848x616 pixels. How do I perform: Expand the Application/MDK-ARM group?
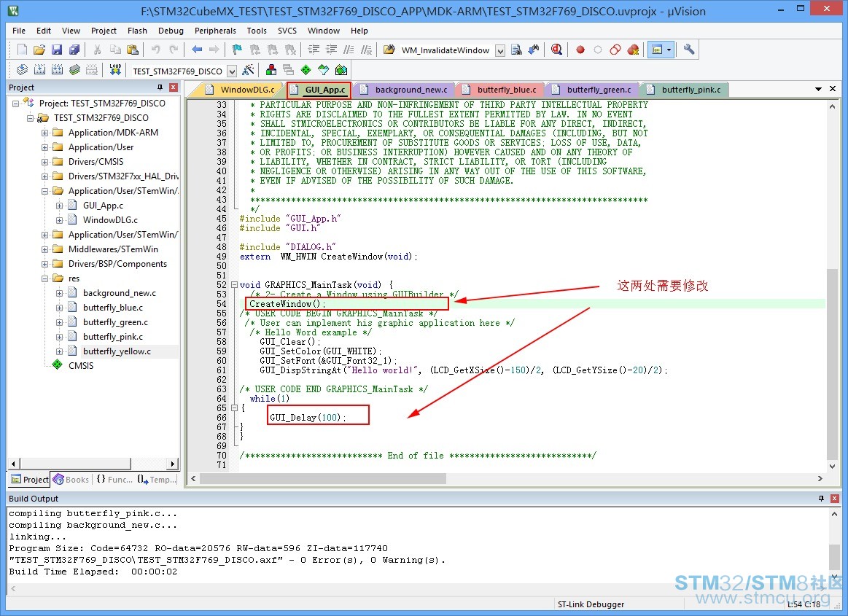click(45, 133)
